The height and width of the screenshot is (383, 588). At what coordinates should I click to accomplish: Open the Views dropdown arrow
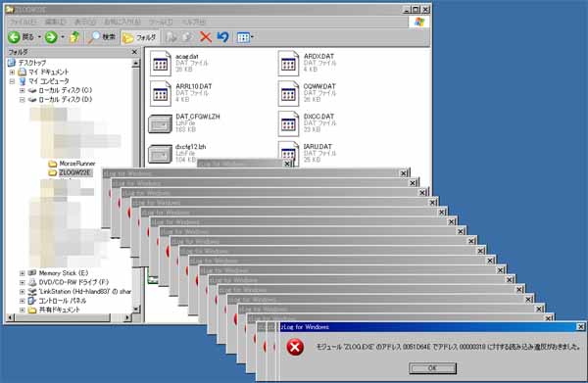pyautogui.click(x=252, y=37)
